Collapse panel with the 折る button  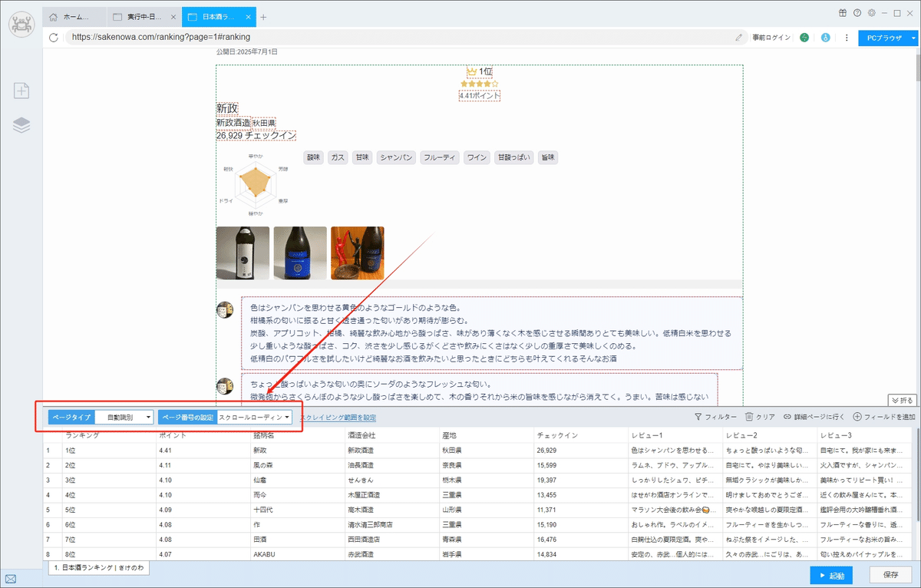(x=902, y=400)
